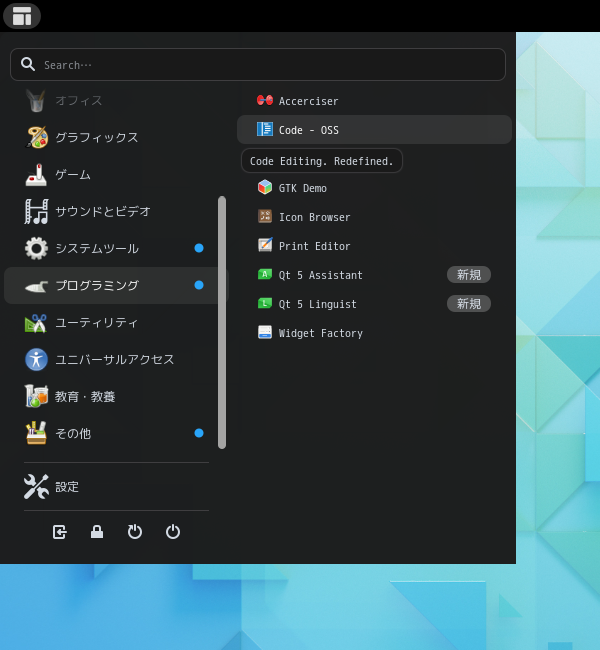Click the application menu button in top panel
600x650 pixels.
tap(22, 16)
